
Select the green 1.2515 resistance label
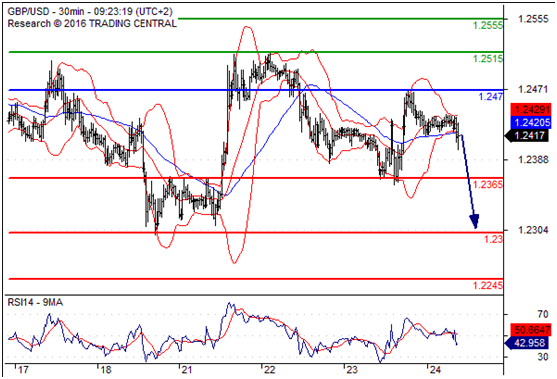click(488, 59)
